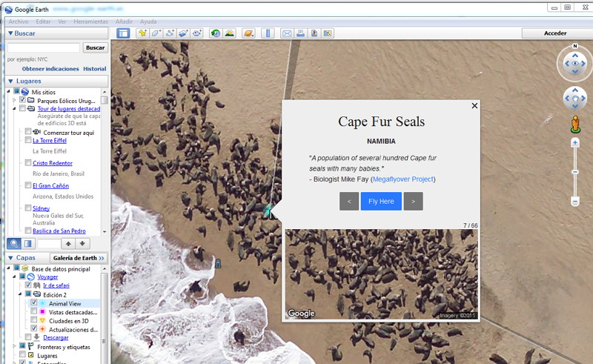593x364 pixels.
Task: Expand the Fronteras y etiquetas tree node
Action: point(14,346)
